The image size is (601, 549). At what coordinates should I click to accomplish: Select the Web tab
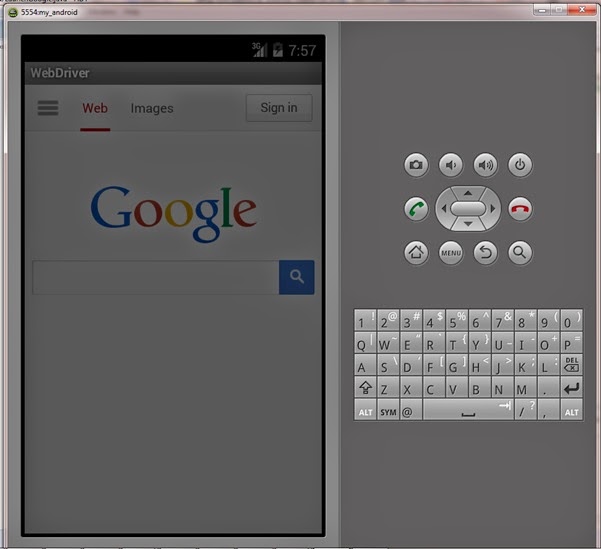coord(95,108)
